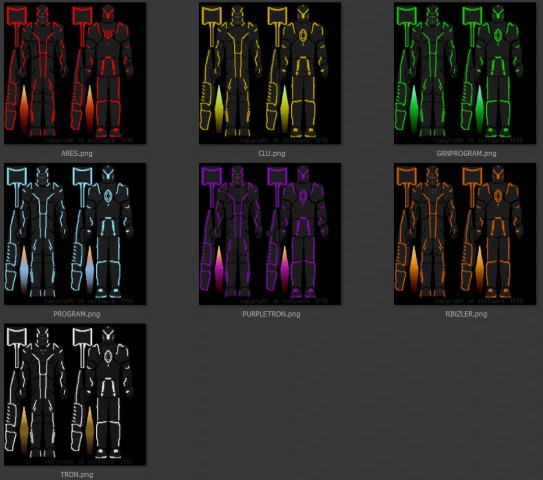The image size is (543, 480).
Task: Select the ARES.png red skin thumbnail
Action: (75, 73)
